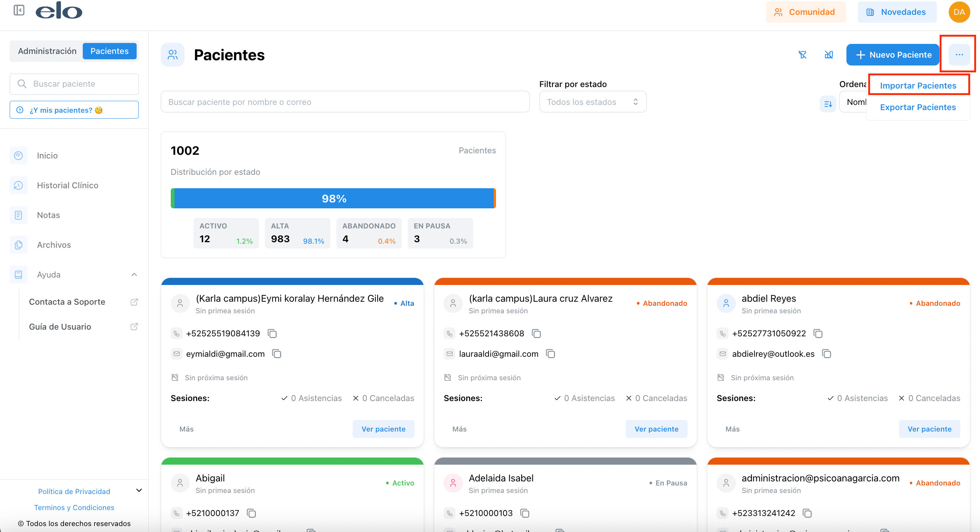Open Ver paciente for abdiel Reyes
Viewport: 980px width, 532px height.
929,429
